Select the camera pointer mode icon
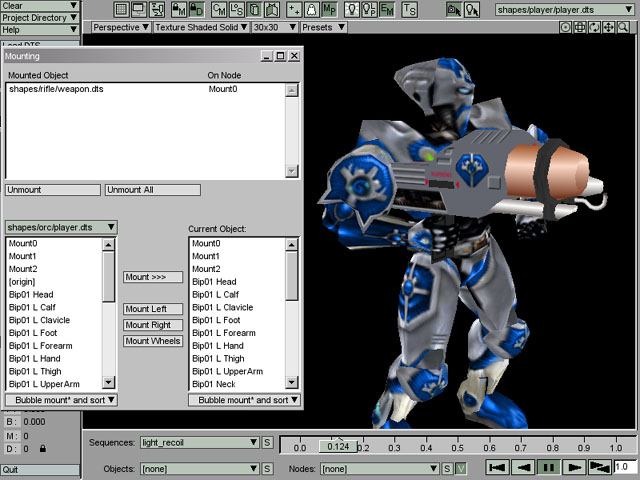This screenshot has width=640, height=480. (454, 10)
